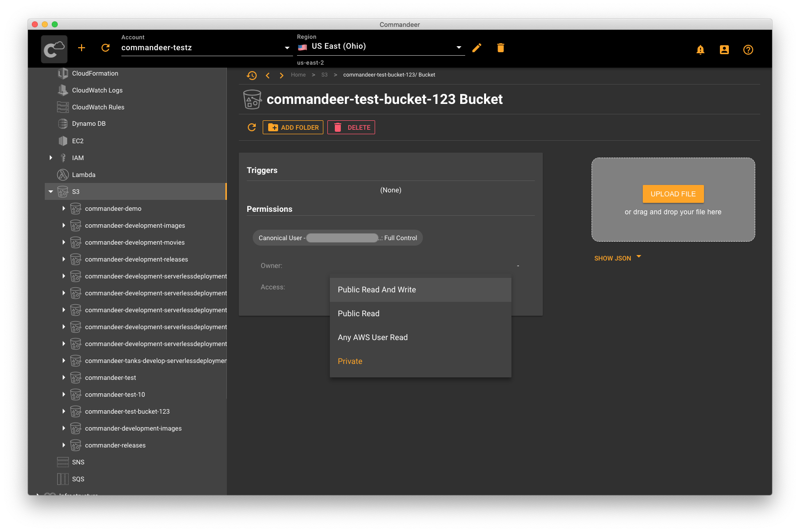The image size is (800, 532).
Task: Select commandeer-tanks-develop-serverlessdeployment bucket
Action: pos(156,360)
